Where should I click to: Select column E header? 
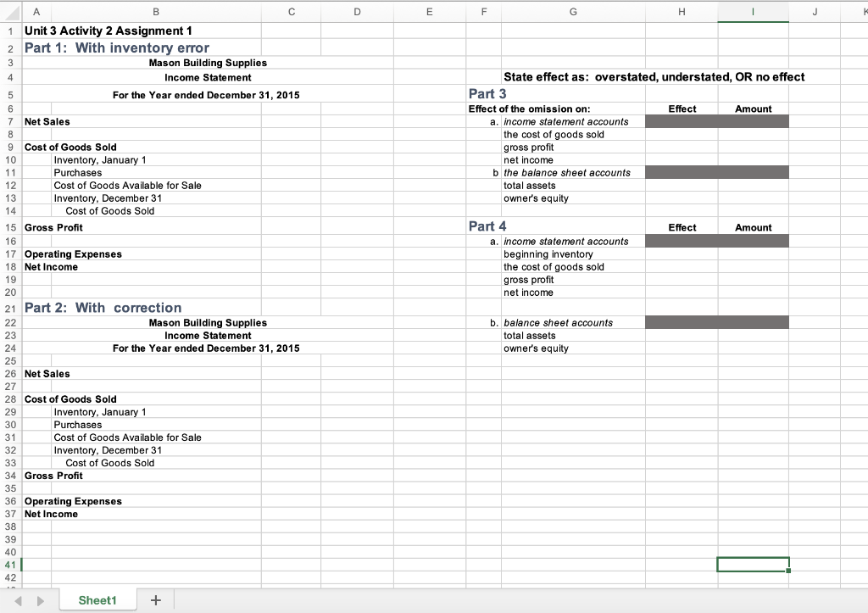coord(430,12)
